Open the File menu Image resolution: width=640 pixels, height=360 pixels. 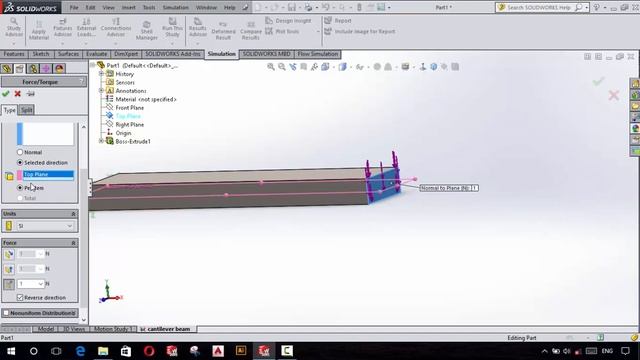(x=74, y=7)
